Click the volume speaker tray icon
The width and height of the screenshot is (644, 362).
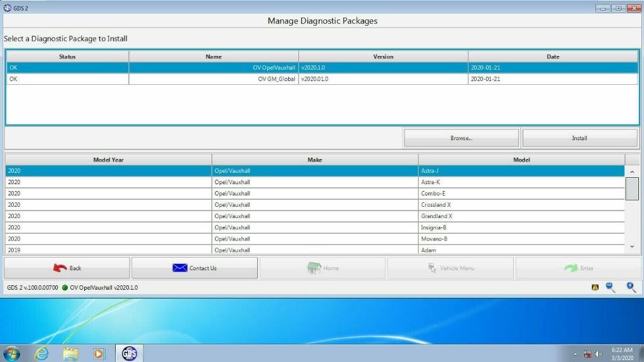click(599, 354)
